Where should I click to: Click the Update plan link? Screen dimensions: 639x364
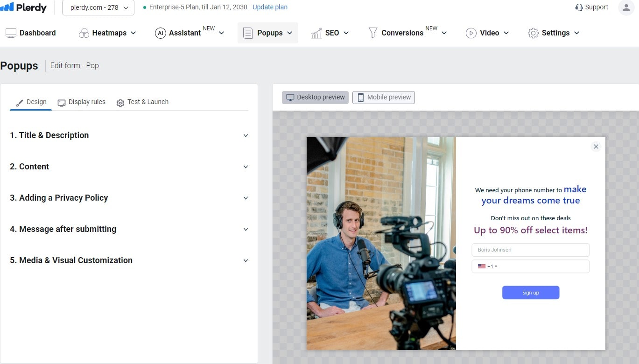click(x=270, y=7)
